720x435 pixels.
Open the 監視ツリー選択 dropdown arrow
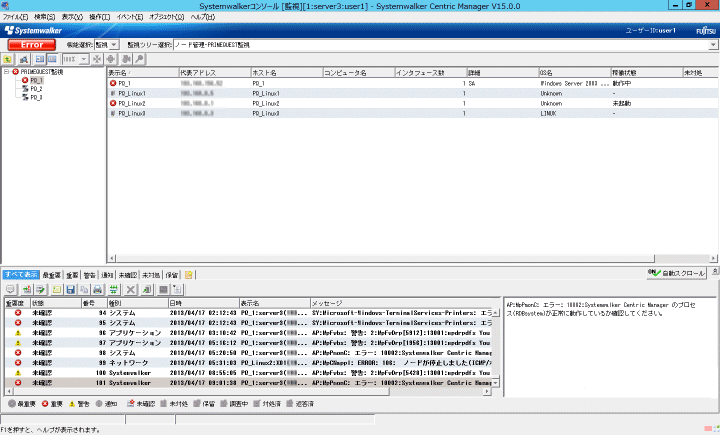(x=713, y=45)
